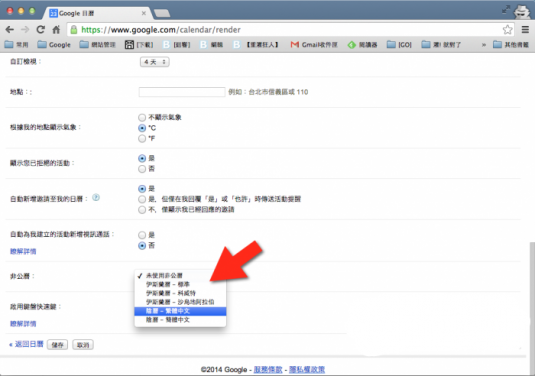This screenshot has width=535, height=376.
Task: Click the browser forward arrow
Action: click(25, 30)
